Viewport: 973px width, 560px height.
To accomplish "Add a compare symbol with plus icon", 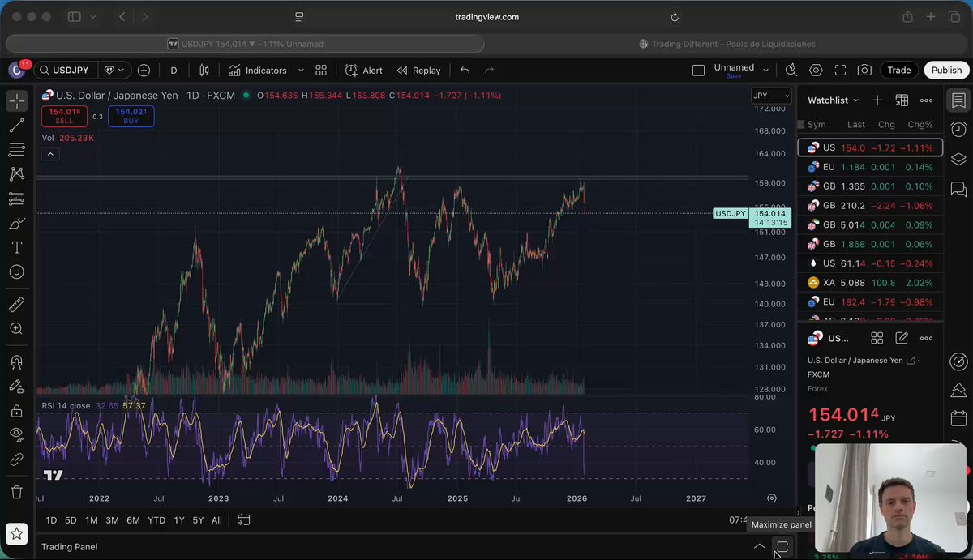I will (x=144, y=71).
